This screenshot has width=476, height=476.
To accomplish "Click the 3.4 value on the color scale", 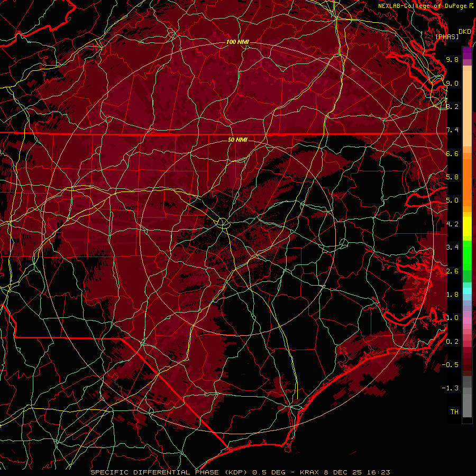I will click(452, 248).
